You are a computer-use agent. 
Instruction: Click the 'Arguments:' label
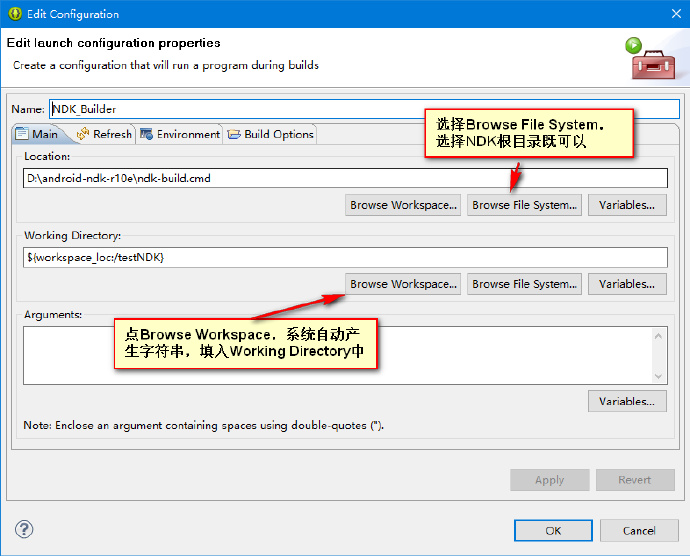point(53,315)
